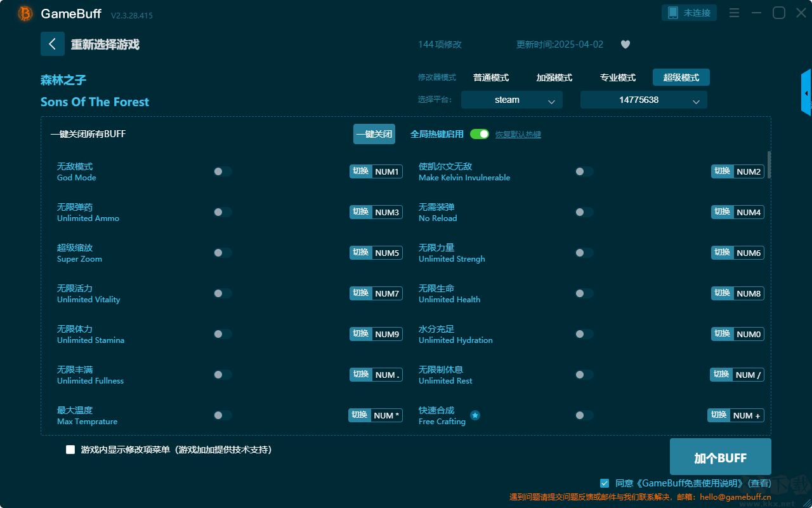Click the phone connection status icon
The width and height of the screenshot is (812, 508).
click(673, 13)
